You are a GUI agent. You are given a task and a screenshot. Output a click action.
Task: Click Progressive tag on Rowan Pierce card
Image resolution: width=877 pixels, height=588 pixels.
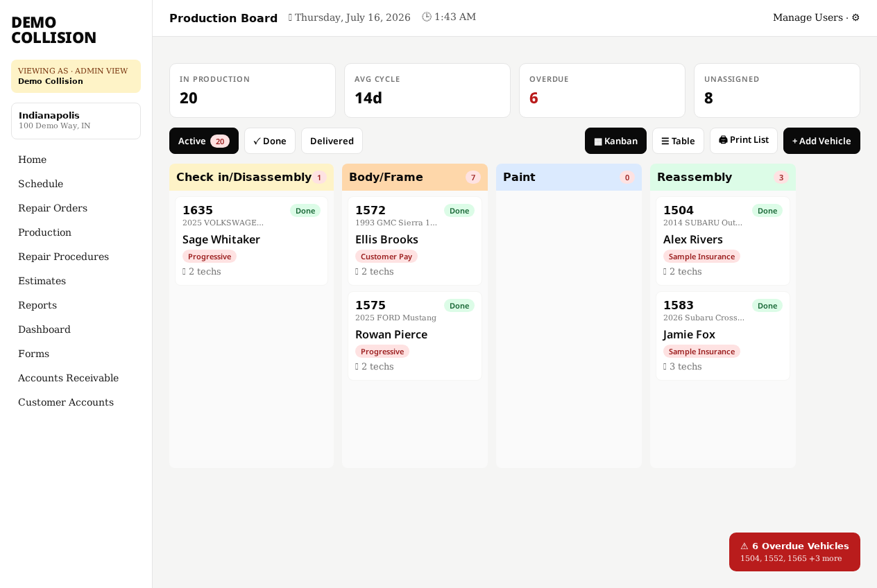(382, 352)
